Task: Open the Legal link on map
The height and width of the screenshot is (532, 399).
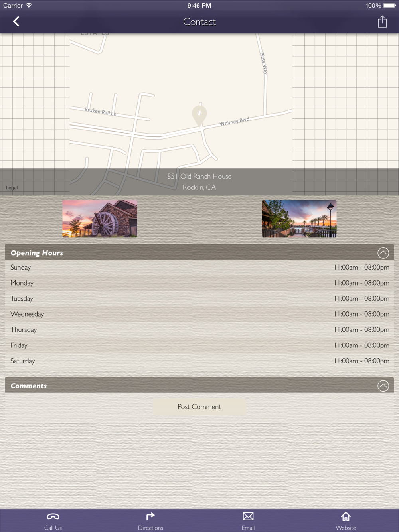Action: click(x=12, y=188)
